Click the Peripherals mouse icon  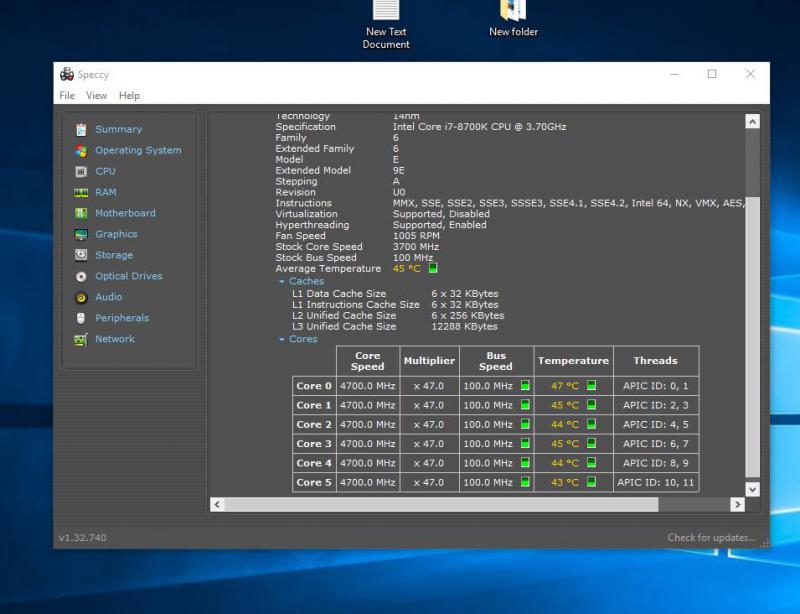pos(81,319)
